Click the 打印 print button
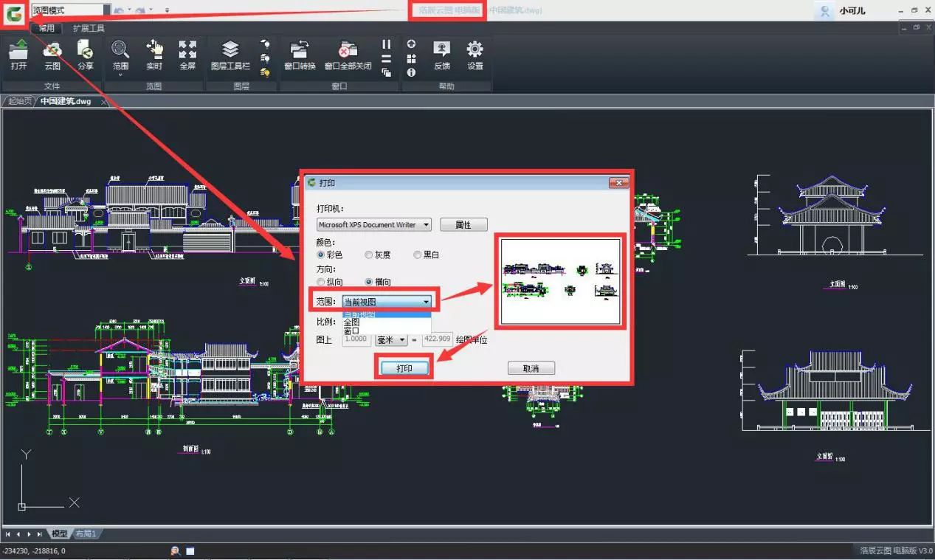This screenshot has height=560, width=935. [404, 368]
